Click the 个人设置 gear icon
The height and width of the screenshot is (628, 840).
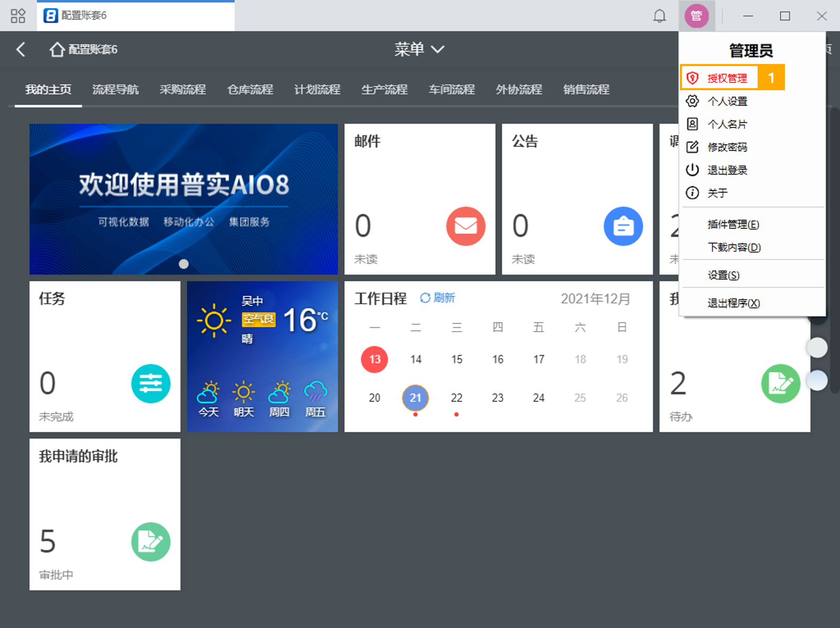click(x=692, y=101)
